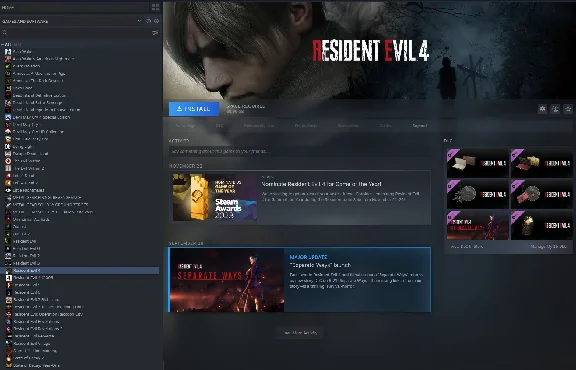Open the DLC tile with cream cases
This screenshot has height=370, width=576.
pyautogui.click(x=478, y=163)
